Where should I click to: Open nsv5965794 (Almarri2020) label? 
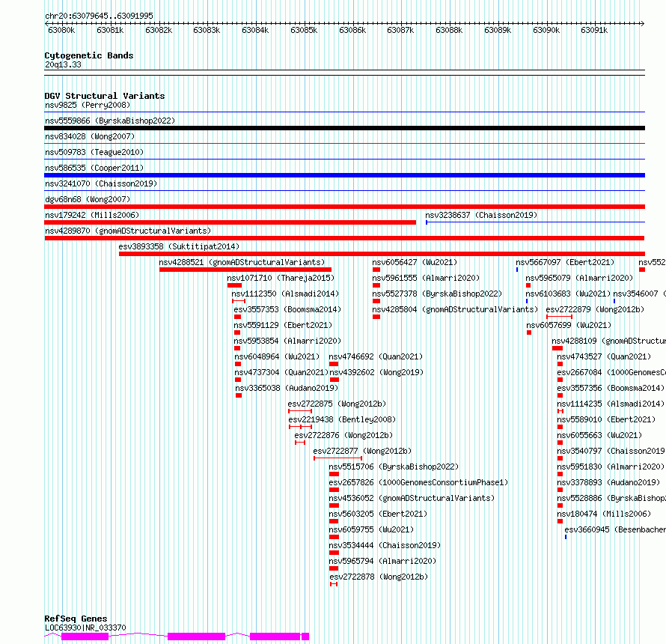coord(382,561)
